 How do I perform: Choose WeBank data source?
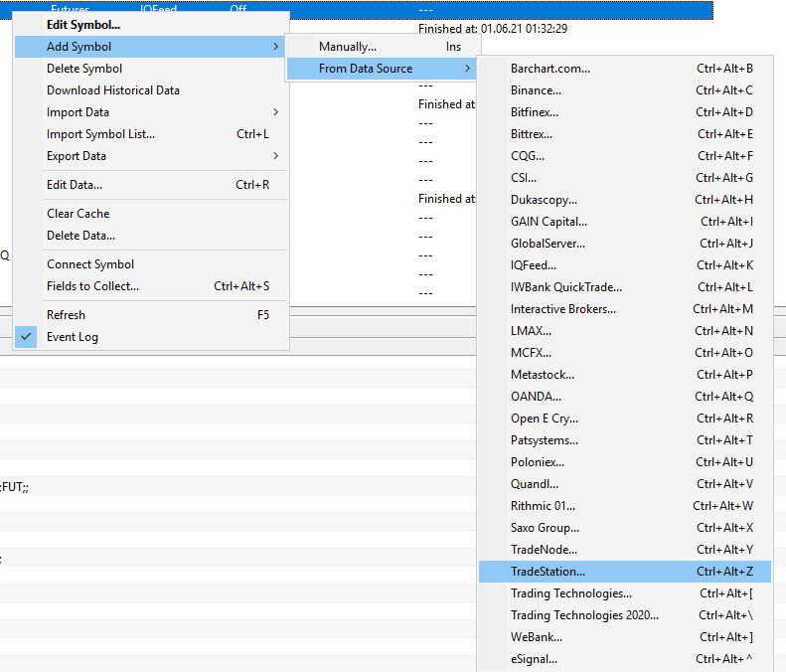click(625, 637)
